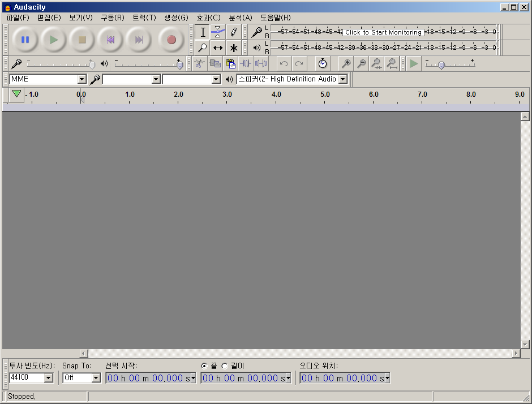Click the Redo arrow icon

pyautogui.click(x=299, y=63)
